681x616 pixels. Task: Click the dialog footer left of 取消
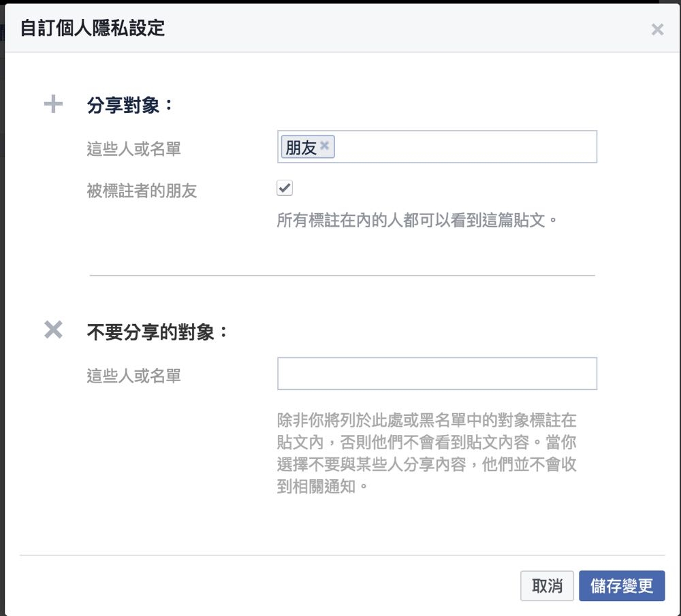272,586
